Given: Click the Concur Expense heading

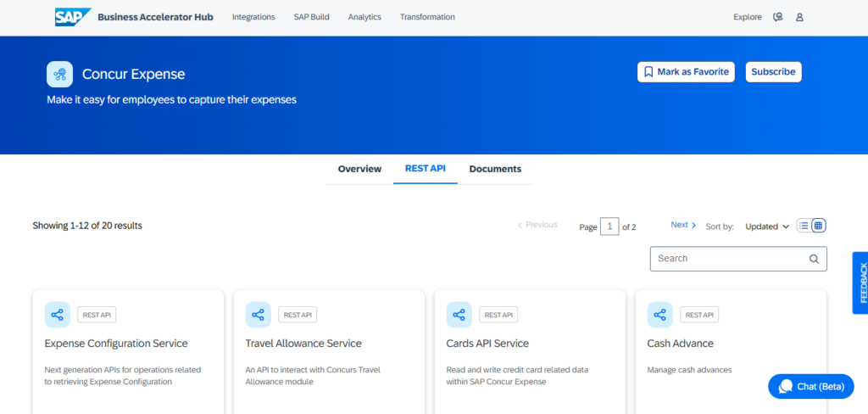Looking at the screenshot, I should point(133,75).
